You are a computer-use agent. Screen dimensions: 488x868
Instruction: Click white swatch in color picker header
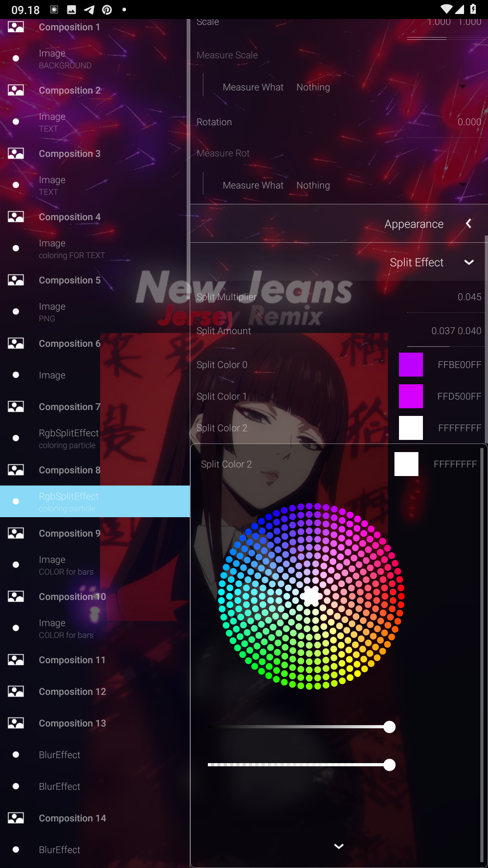[406, 464]
